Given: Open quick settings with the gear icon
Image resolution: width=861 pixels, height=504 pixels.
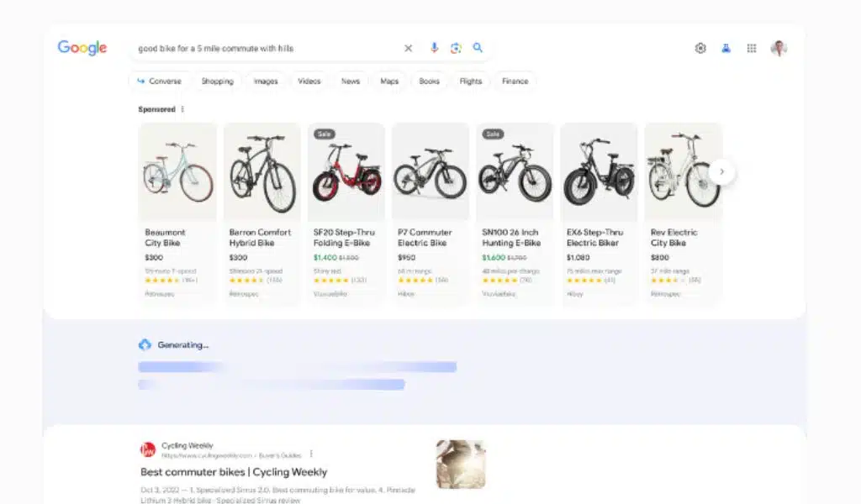Looking at the screenshot, I should point(700,48).
